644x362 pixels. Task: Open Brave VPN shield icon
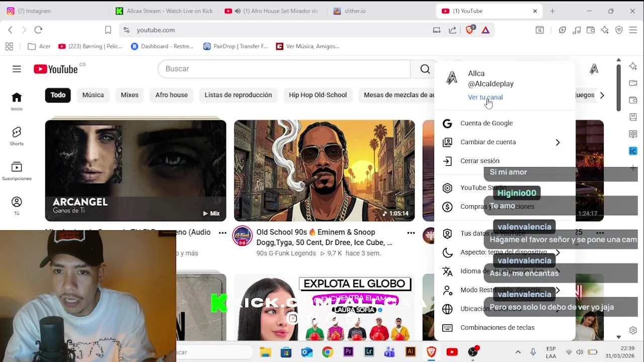pyautogui.click(x=619, y=30)
